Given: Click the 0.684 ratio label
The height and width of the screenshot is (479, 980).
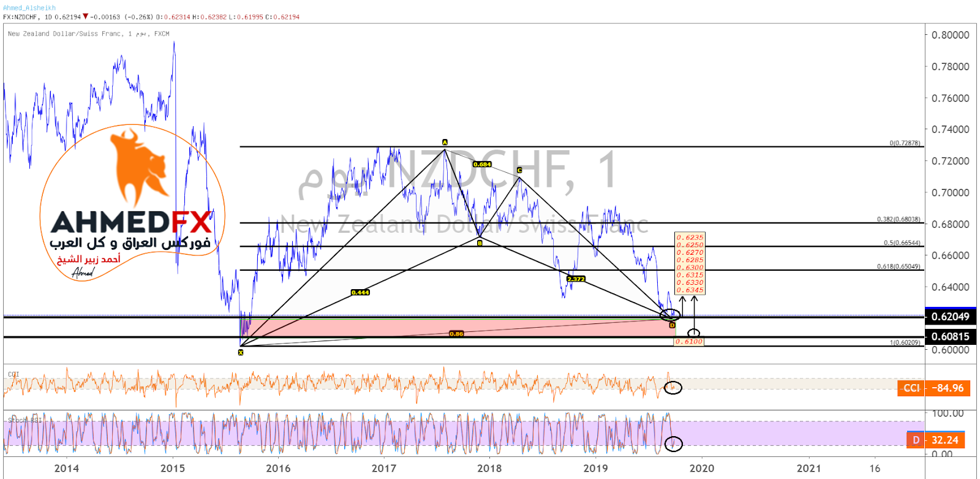Looking at the screenshot, I should pos(482,164).
